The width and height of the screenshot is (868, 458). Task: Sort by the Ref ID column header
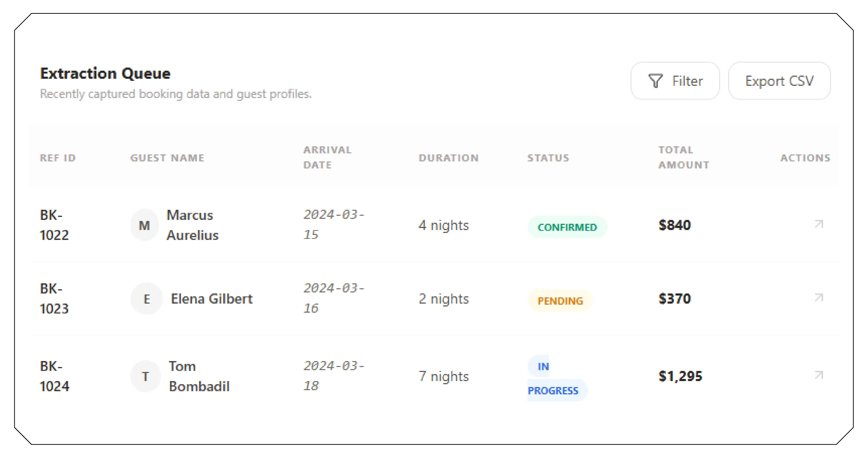58,158
